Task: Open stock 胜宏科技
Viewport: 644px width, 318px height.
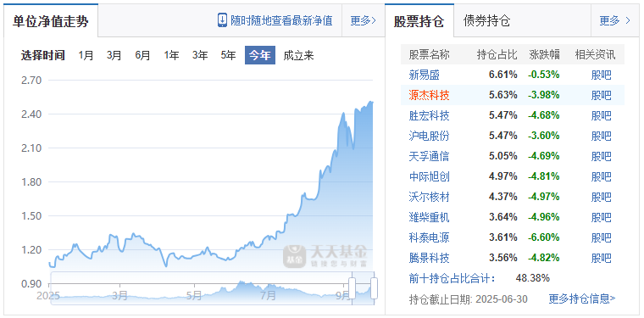Action: click(x=430, y=115)
